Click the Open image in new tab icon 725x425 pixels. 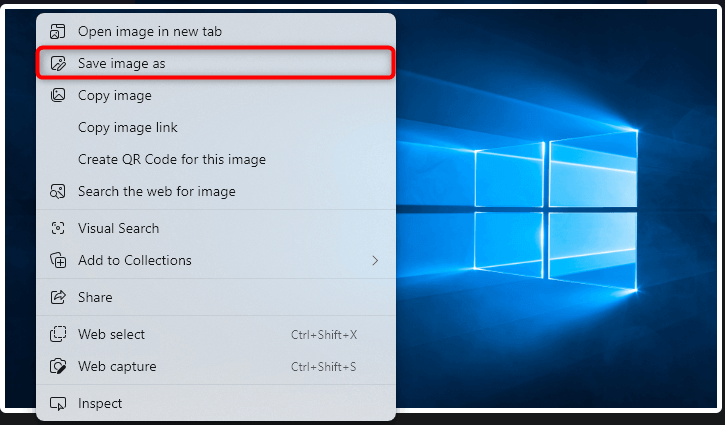(x=58, y=31)
